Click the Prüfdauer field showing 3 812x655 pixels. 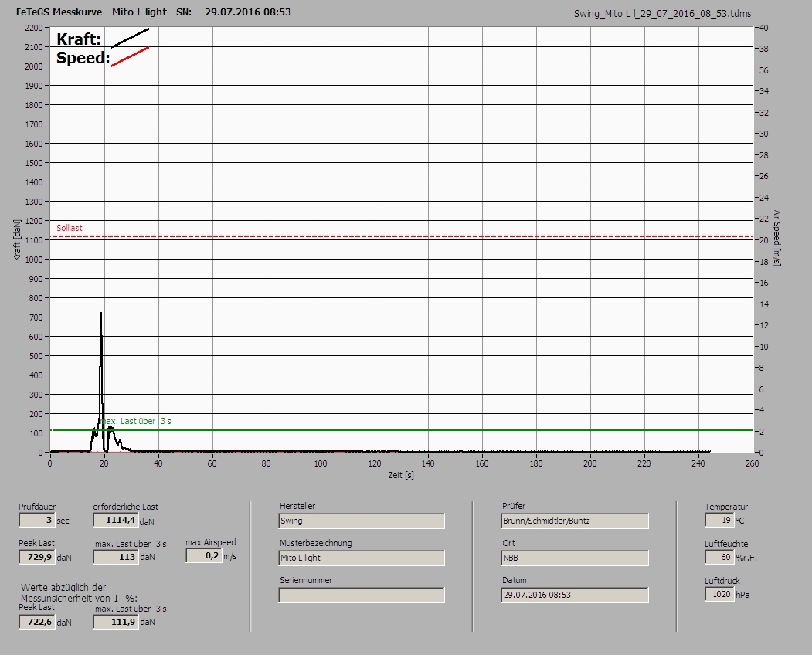36,520
